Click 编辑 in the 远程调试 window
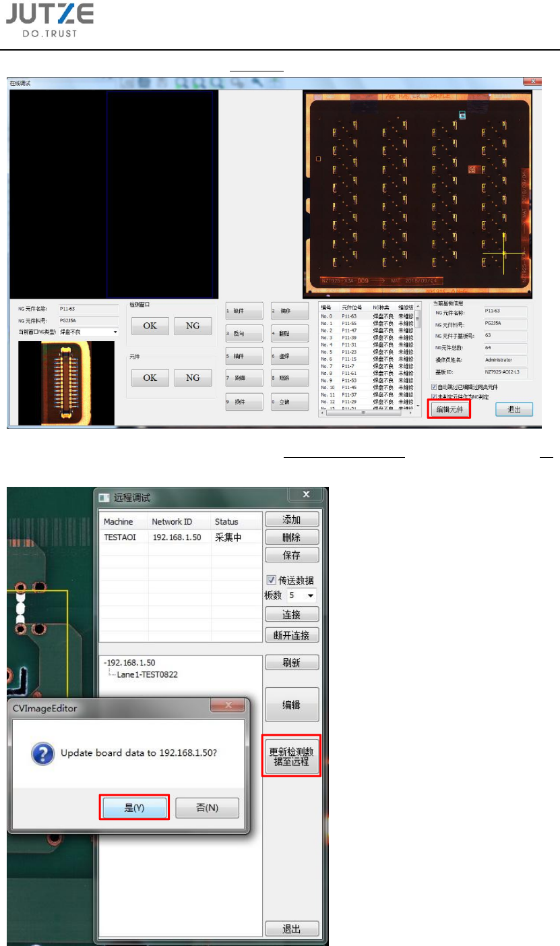The image size is (560, 946). point(292,705)
